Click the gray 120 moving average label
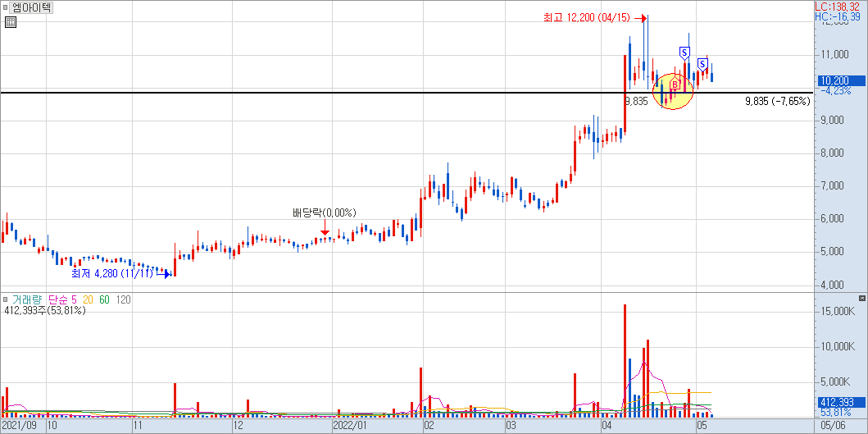This screenshot has width=868, height=434. (124, 300)
